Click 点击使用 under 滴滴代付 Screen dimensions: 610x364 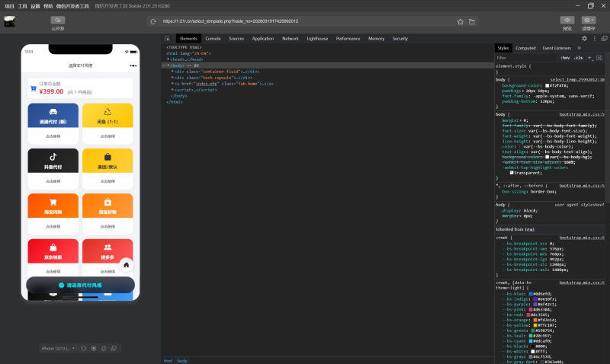(53, 136)
